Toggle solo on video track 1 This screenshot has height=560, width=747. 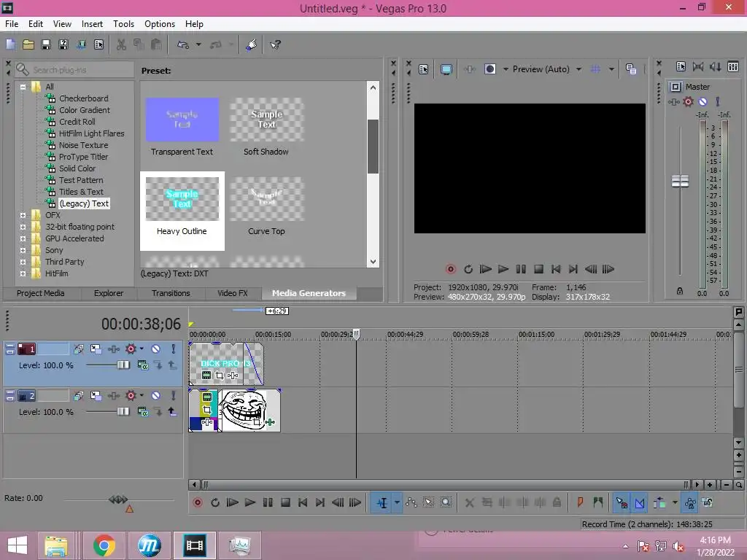pos(174,349)
